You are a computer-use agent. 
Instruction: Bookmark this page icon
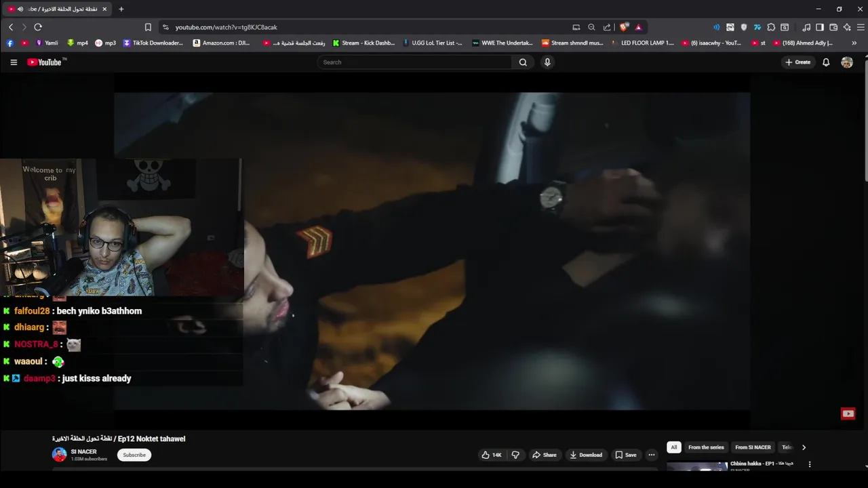pyautogui.click(x=148, y=27)
